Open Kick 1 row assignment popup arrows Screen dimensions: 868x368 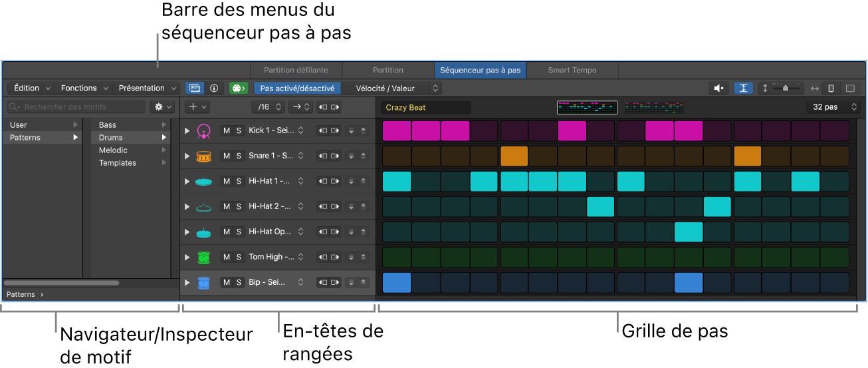(x=300, y=131)
